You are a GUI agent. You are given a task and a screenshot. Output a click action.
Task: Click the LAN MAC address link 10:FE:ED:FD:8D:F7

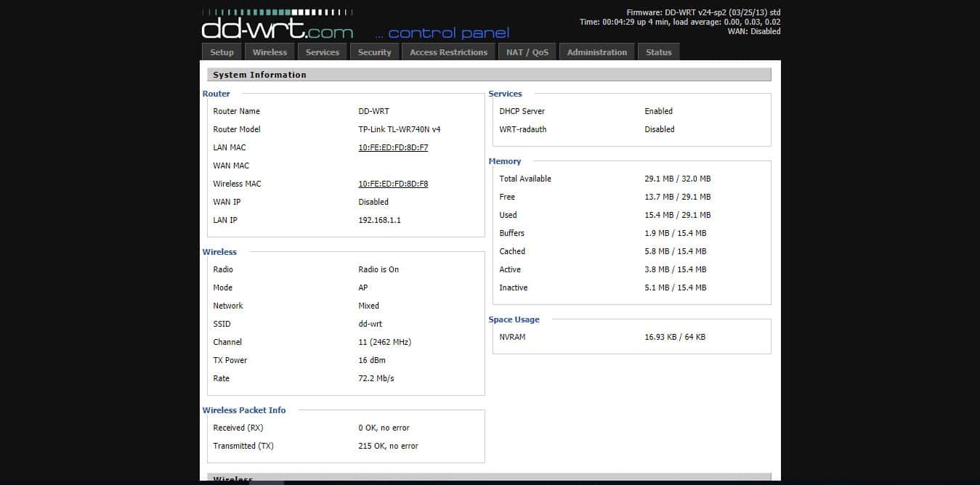click(393, 147)
